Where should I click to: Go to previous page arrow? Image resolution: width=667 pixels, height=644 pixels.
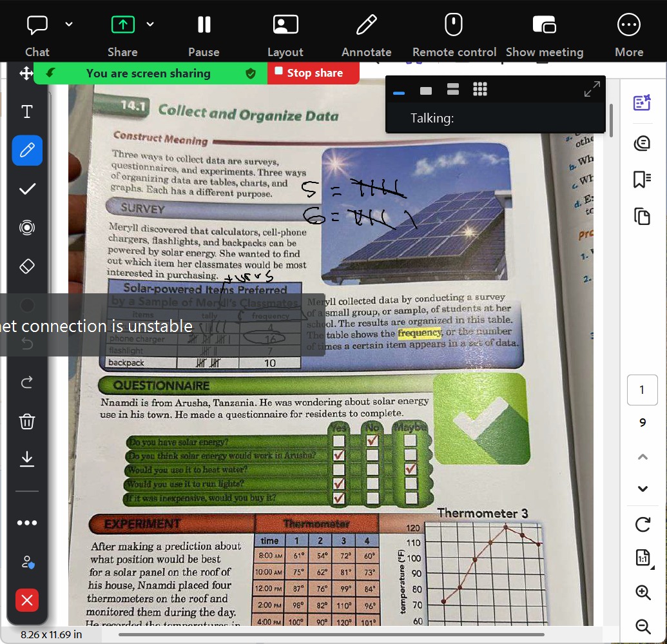(x=643, y=457)
